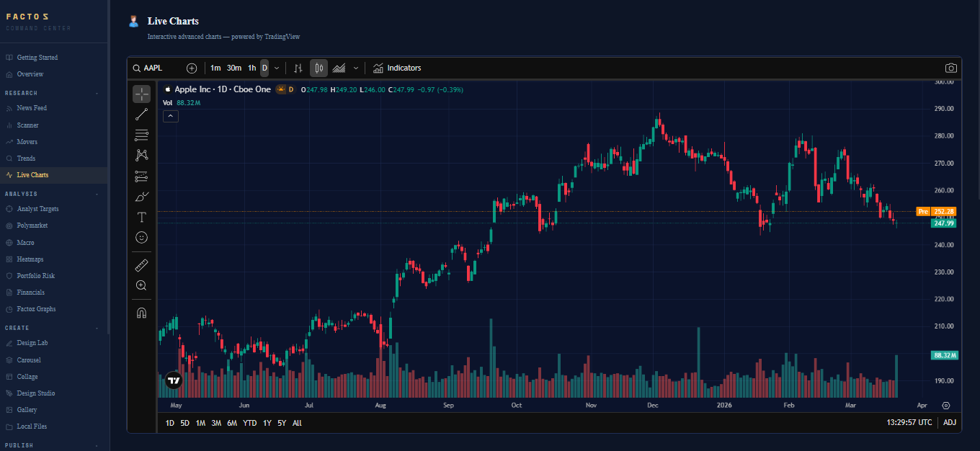Toggle ADJ adjusted data mode
This screenshot has height=451, width=980.
949,423
